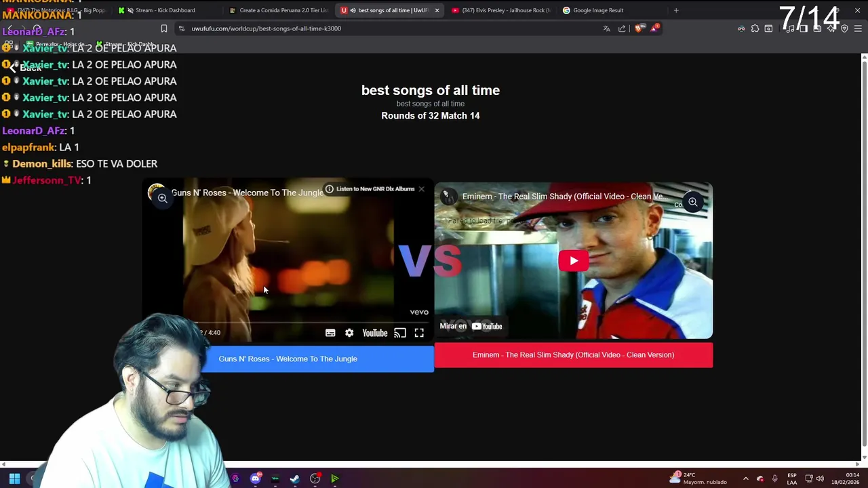Open a new browser tab
This screenshot has width=868, height=488.
coord(676,10)
